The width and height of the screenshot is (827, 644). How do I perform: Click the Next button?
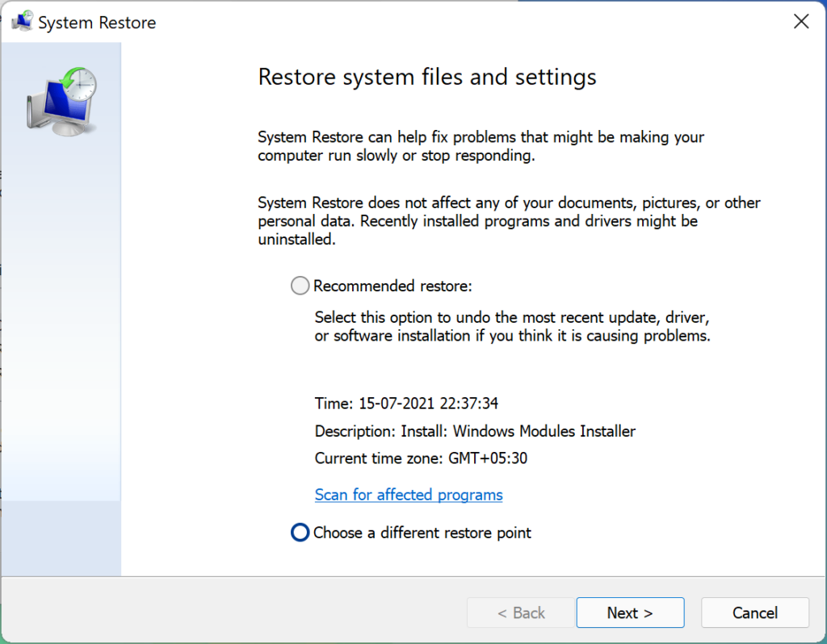pos(630,613)
